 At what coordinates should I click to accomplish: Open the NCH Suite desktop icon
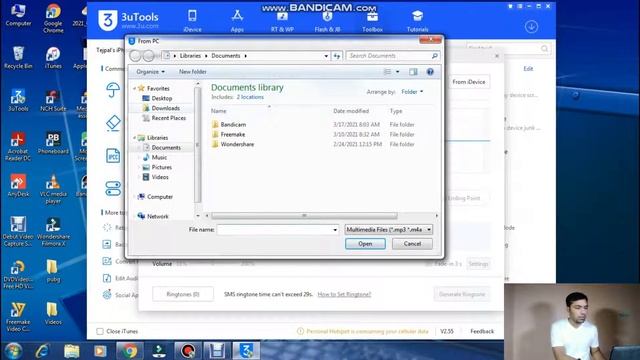pos(53,100)
